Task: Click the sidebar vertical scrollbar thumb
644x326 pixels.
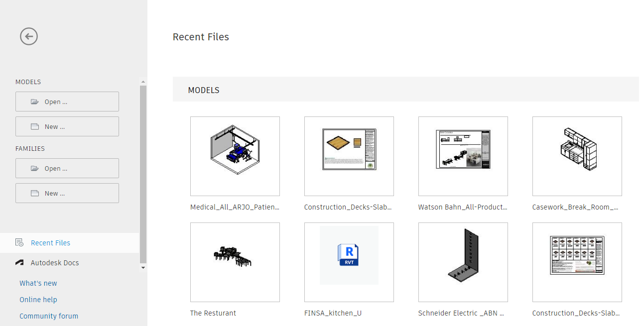Action: click(x=143, y=174)
